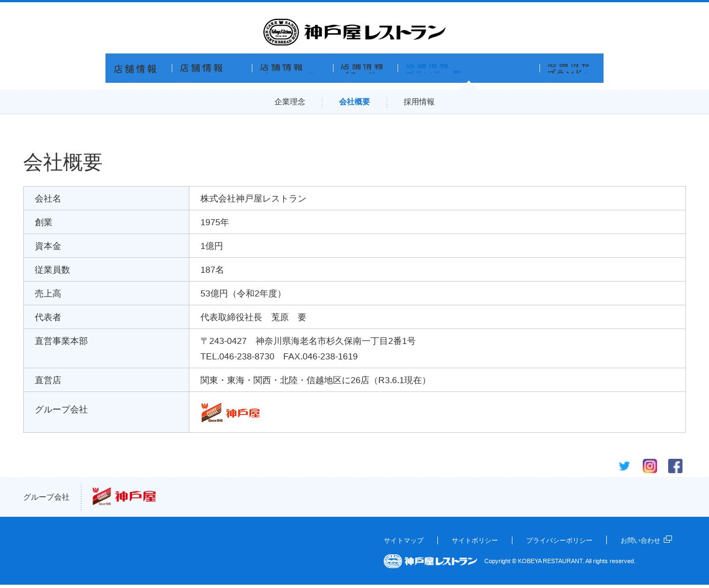This screenshot has width=709, height=588.
Task: Open the Instagram icon
Action: [650, 466]
